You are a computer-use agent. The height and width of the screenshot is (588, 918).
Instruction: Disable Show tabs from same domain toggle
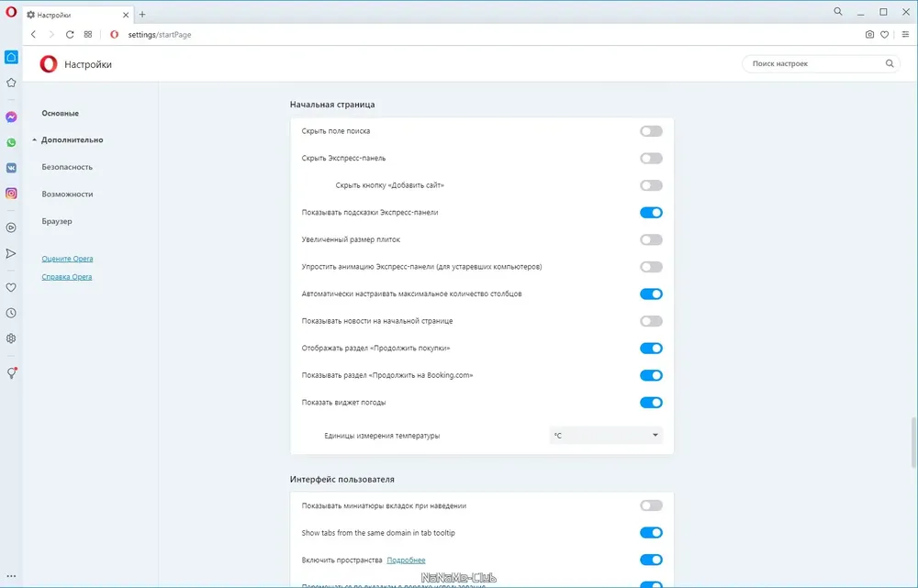pos(651,532)
